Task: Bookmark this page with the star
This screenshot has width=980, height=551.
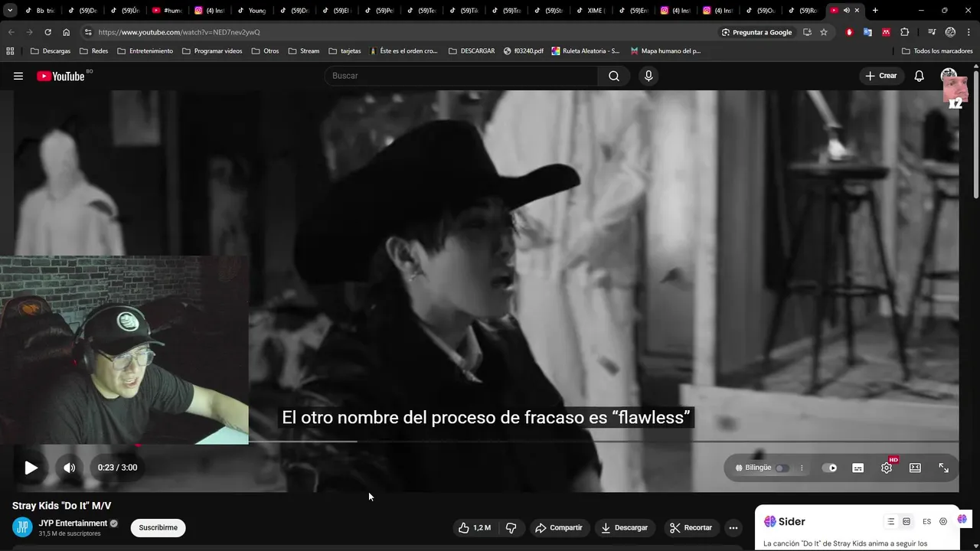Action: (824, 32)
